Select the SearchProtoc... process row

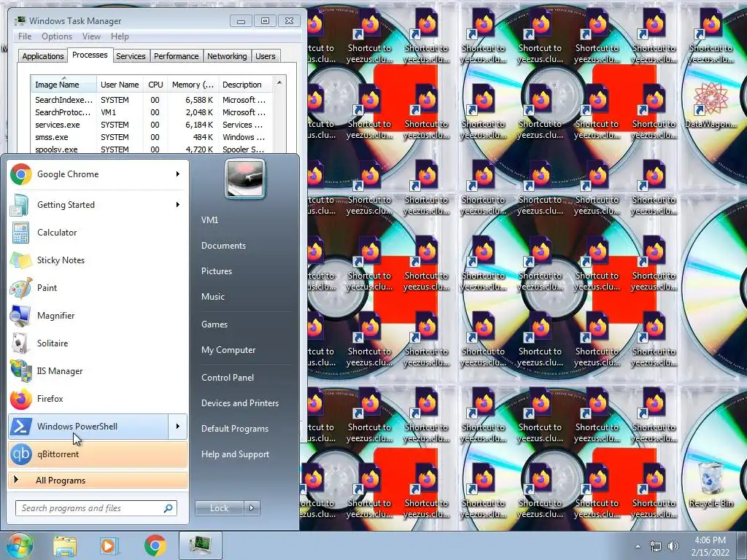tap(152, 112)
